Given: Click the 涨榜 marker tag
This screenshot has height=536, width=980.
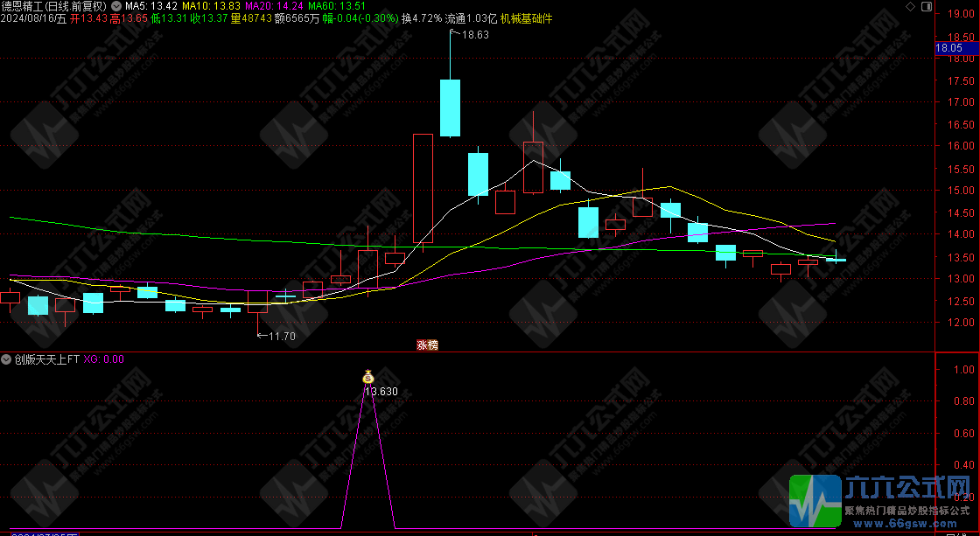Looking at the screenshot, I should 426,345.
